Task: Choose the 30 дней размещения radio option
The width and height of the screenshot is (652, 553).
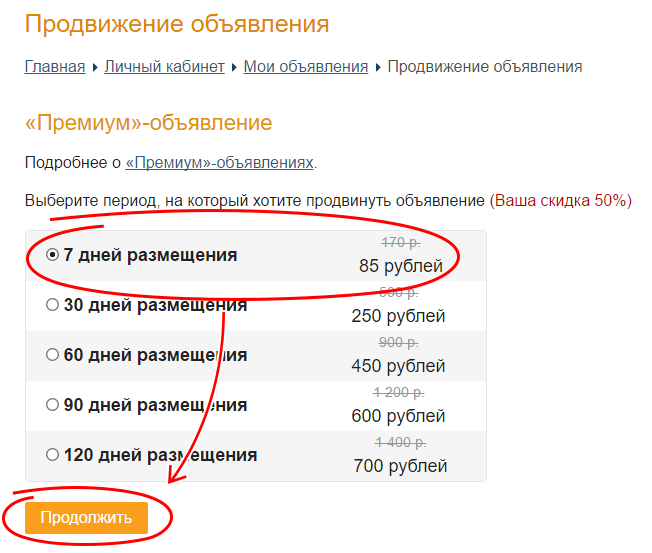Action: tap(52, 305)
